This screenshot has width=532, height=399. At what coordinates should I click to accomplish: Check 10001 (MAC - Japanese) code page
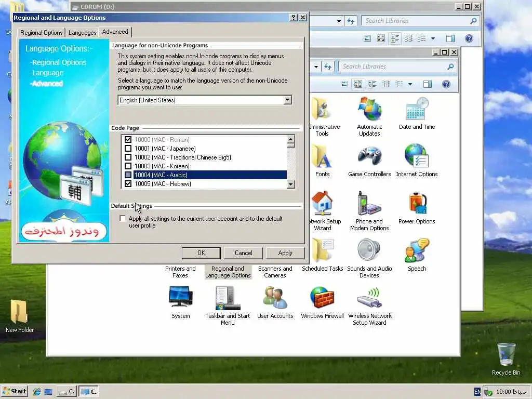[128, 148]
